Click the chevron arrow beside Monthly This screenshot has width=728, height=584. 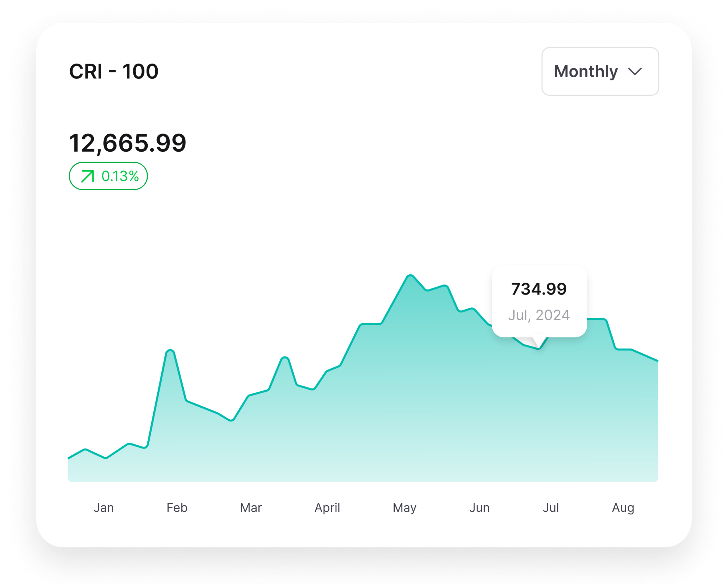pos(635,72)
